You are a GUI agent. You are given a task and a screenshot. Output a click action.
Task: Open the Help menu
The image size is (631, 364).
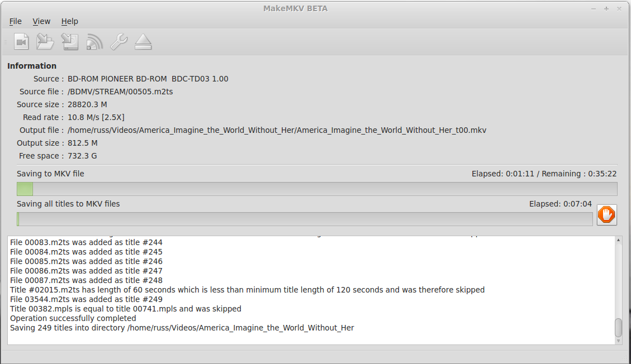click(70, 21)
